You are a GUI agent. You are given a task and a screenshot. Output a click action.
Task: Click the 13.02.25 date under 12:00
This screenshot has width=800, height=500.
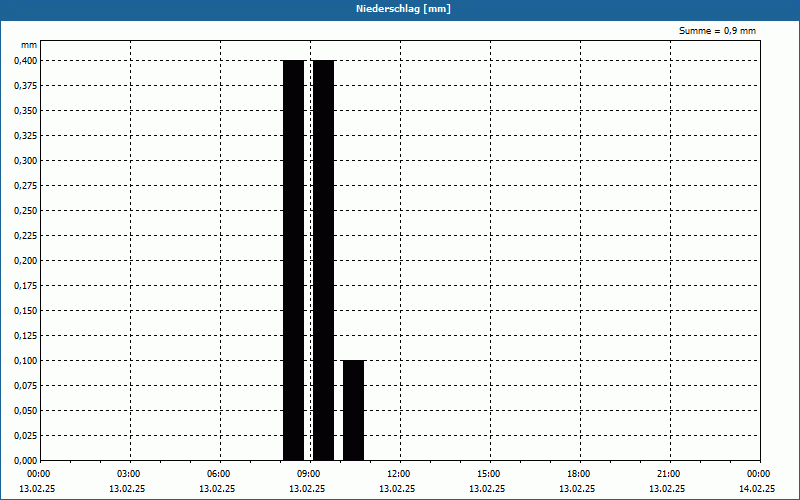tap(397, 489)
